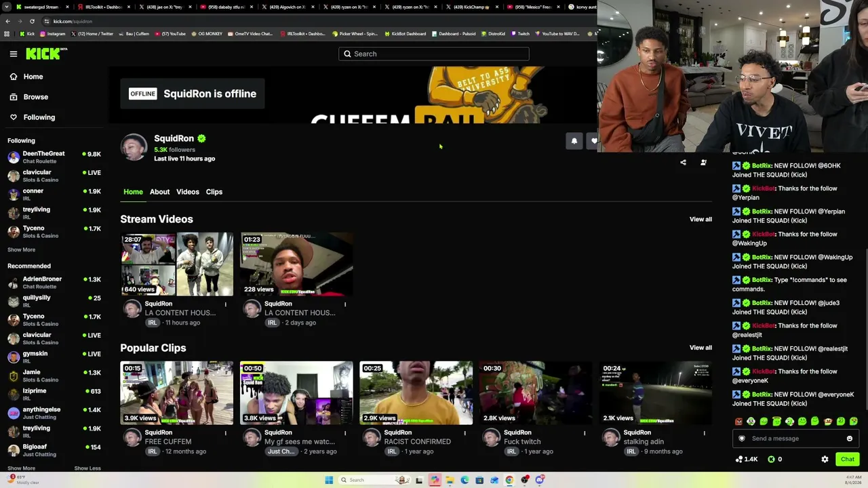Click the channel points icon showing 1.4K
Viewport: 868px width, 488px height.
(738, 460)
